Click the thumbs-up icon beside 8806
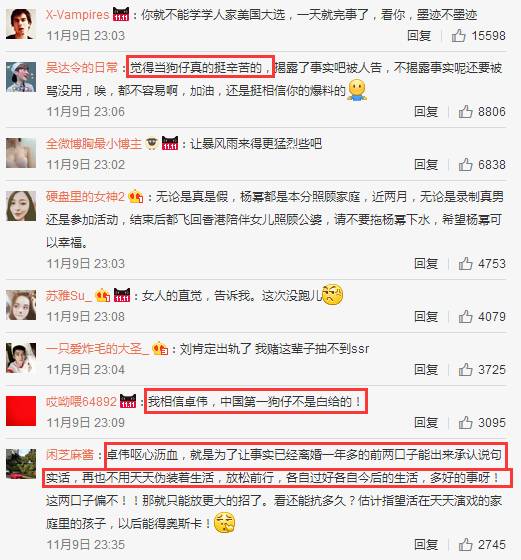Viewport: 521px width, 560px height. (x=465, y=111)
